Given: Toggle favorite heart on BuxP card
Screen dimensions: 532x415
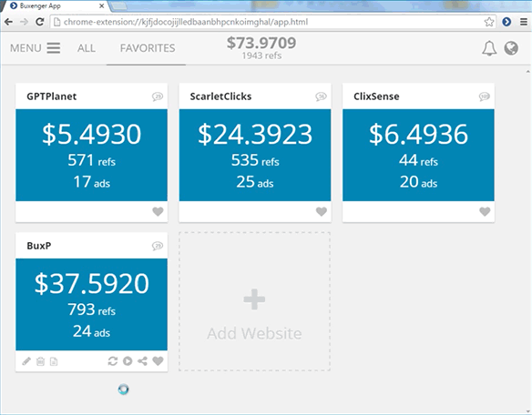Looking at the screenshot, I should [158, 361].
